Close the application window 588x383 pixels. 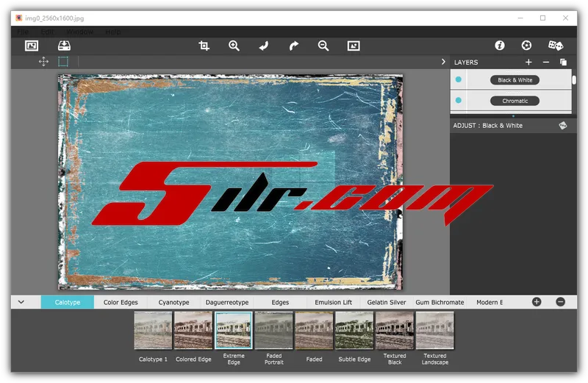565,18
